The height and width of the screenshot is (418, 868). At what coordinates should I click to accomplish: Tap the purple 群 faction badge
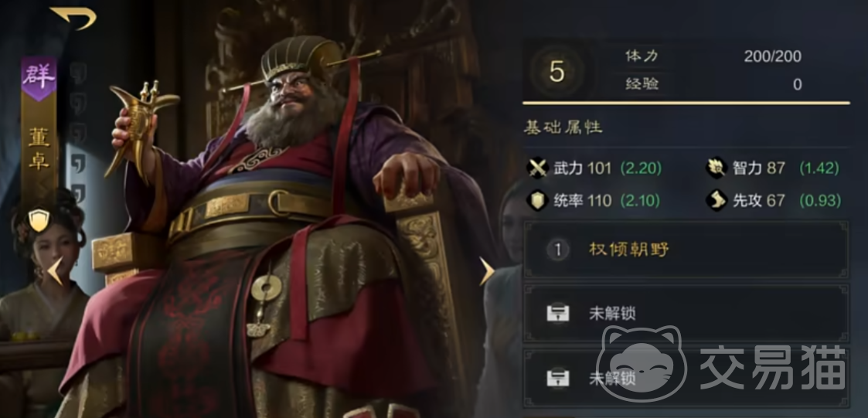pyautogui.click(x=39, y=78)
